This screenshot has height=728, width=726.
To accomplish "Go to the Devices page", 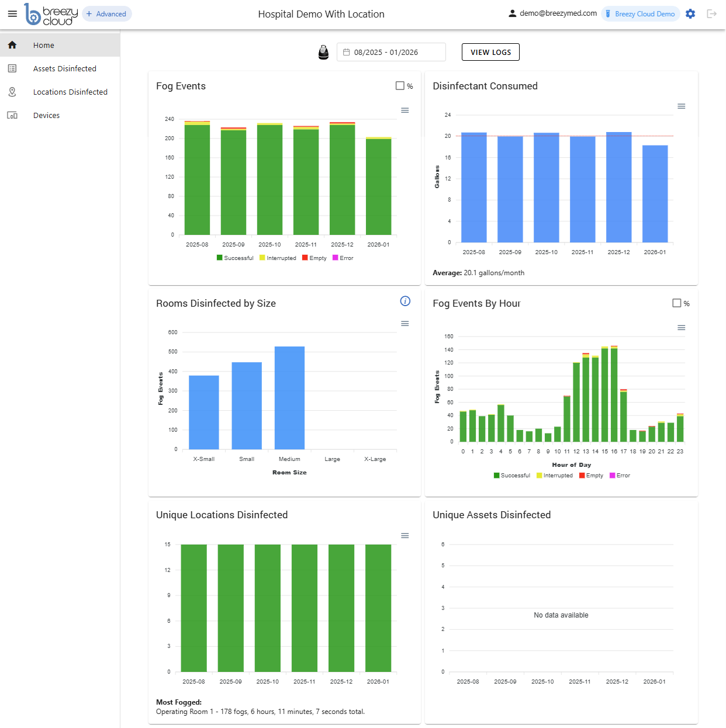I will tap(46, 116).
